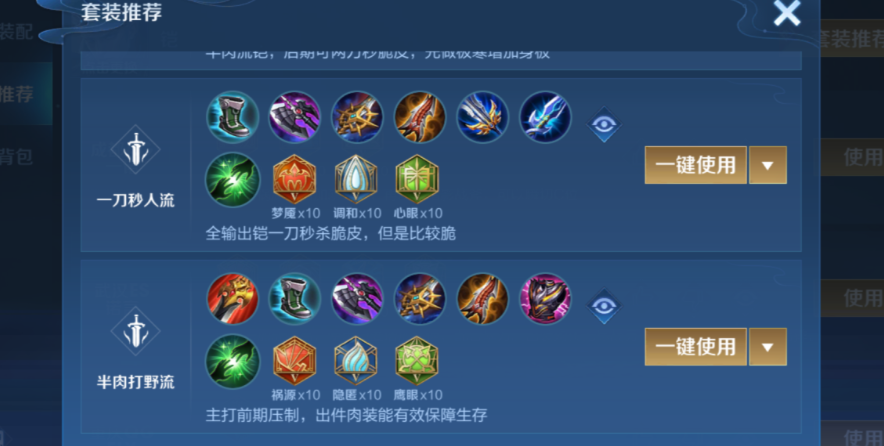
Task: Tap the red jungle blade in 半肉打野流
Action: pyautogui.click(x=232, y=299)
